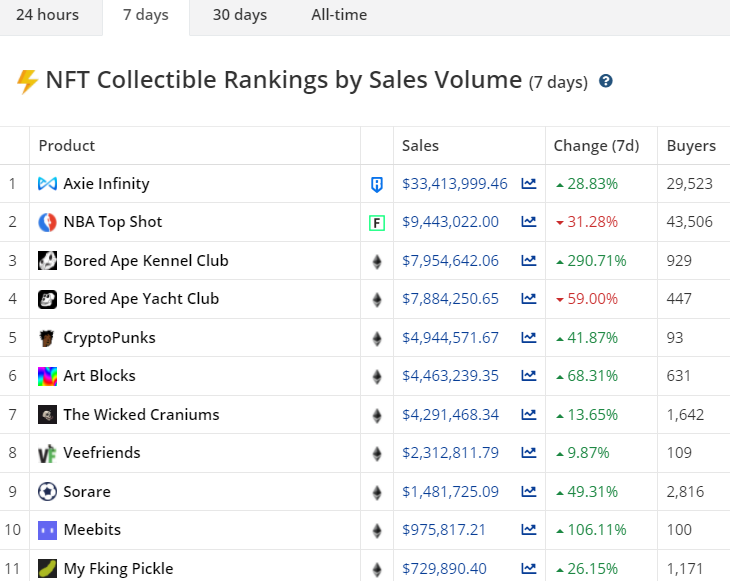Open the CryptoPunks product link
The image size is (730, 581).
pos(109,338)
